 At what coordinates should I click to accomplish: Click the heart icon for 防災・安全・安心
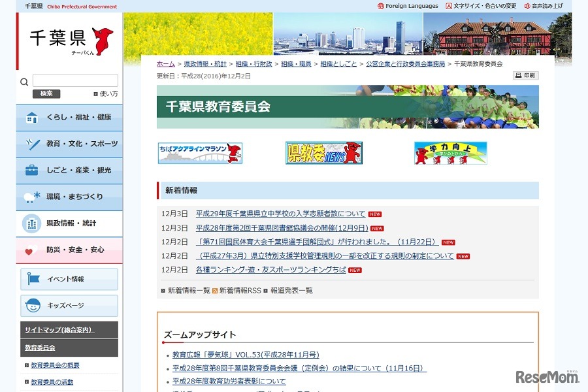(x=31, y=250)
